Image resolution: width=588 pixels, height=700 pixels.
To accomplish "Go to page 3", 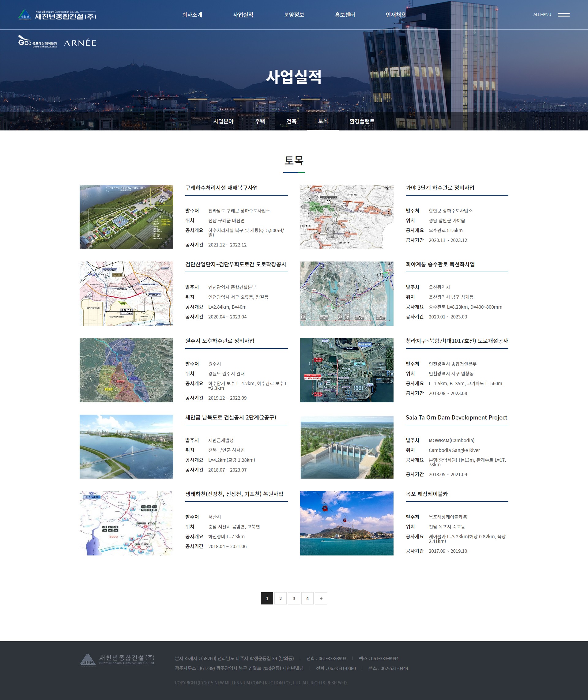I will tap(294, 598).
